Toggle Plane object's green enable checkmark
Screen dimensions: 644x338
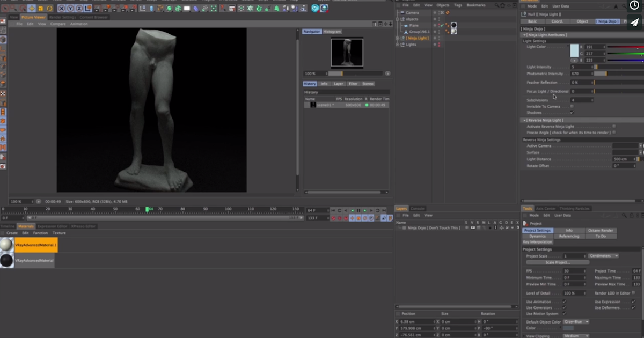442,25
